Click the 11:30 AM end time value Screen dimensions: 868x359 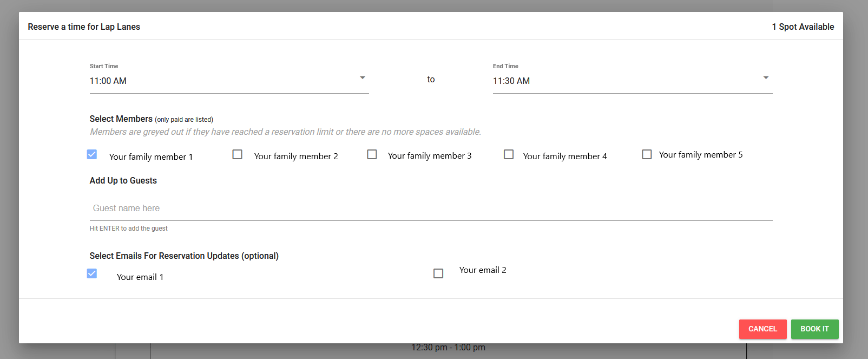coord(511,81)
